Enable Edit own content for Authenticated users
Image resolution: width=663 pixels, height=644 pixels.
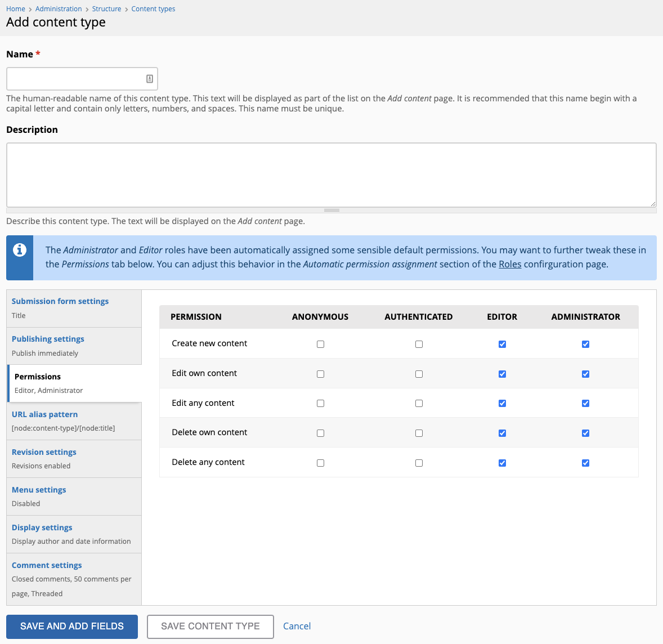click(419, 374)
